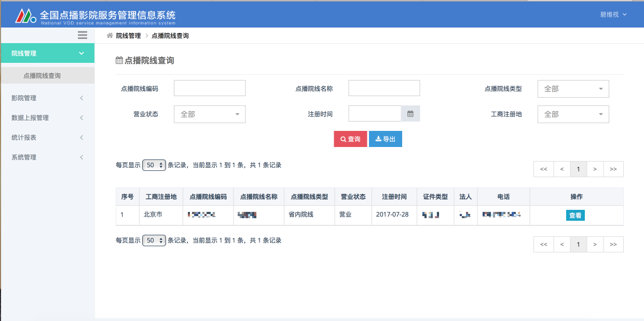Viewport: 644px width, 321px height.
Task: Click the hamburger menu icon above the sidebar
Action: point(82,35)
